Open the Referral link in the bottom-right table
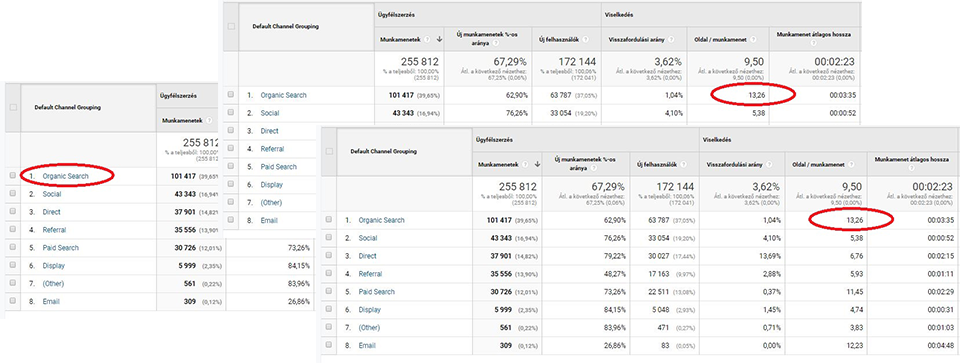 click(370, 274)
